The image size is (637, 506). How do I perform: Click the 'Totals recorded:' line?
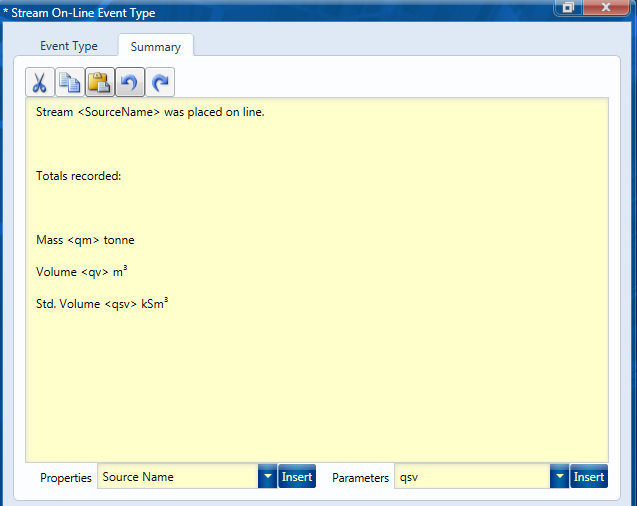[78, 176]
